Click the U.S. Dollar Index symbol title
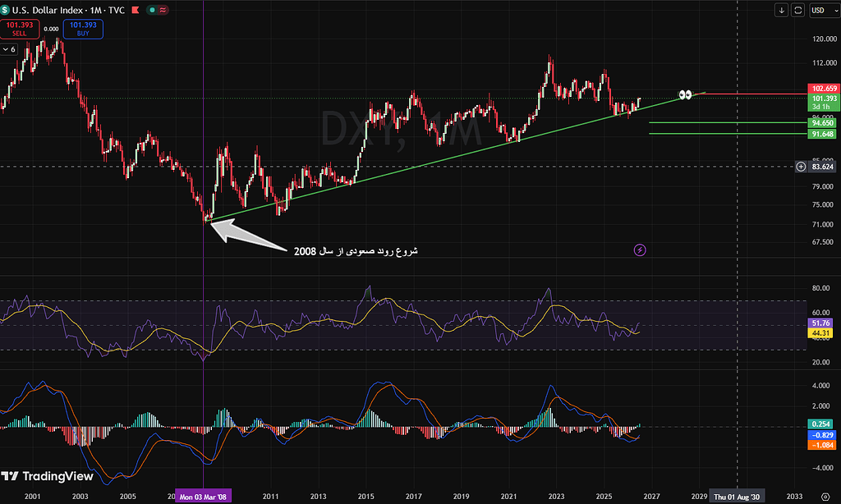Viewport: 841px width, 504px height. 47,10
